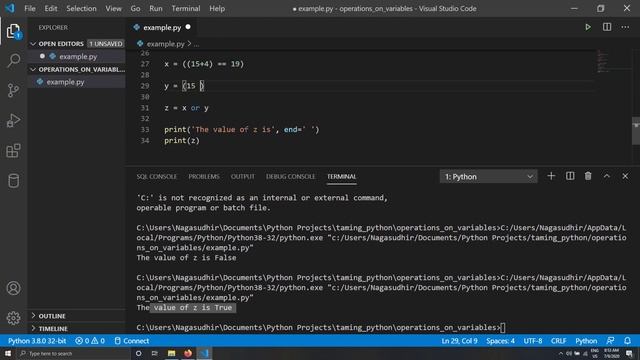Image resolution: width=640 pixels, height=360 pixels.
Task: Click the '1 UNSAVED' badge in Open Editors
Action: [106, 44]
